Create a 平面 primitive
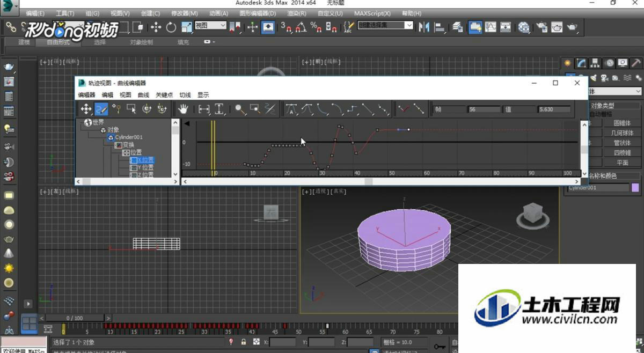This screenshot has width=644, height=353. point(622,163)
